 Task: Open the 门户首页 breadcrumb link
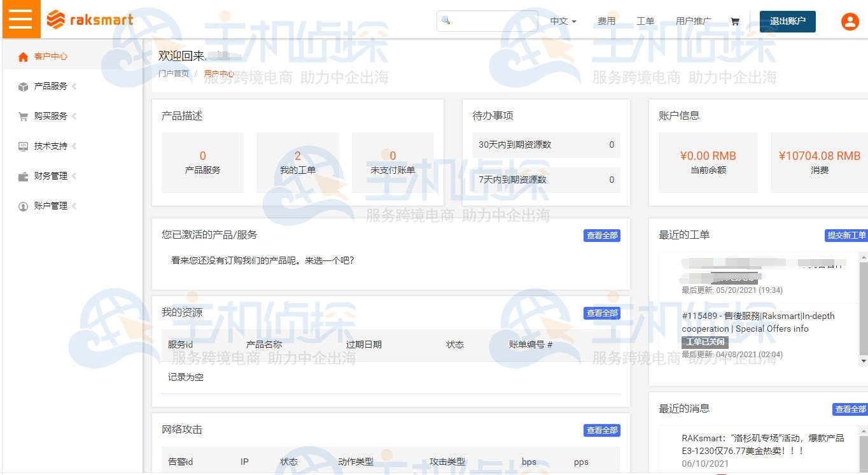pyautogui.click(x=174, y=73)
